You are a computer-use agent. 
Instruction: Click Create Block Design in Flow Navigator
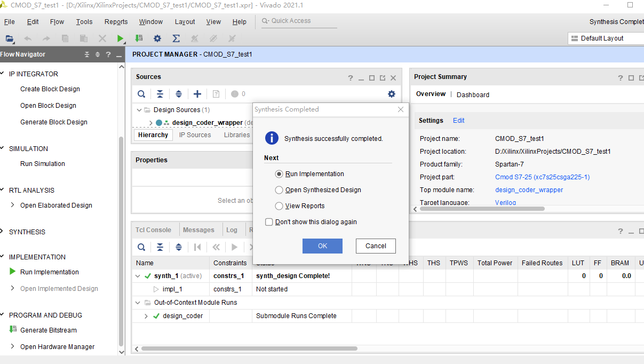[50, 89]
